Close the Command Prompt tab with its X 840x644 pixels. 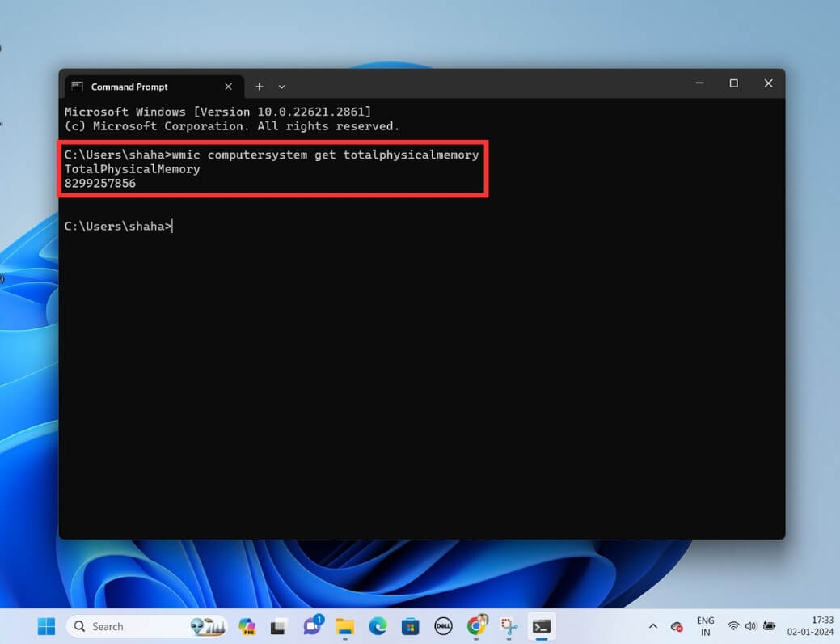click(227, 87)
